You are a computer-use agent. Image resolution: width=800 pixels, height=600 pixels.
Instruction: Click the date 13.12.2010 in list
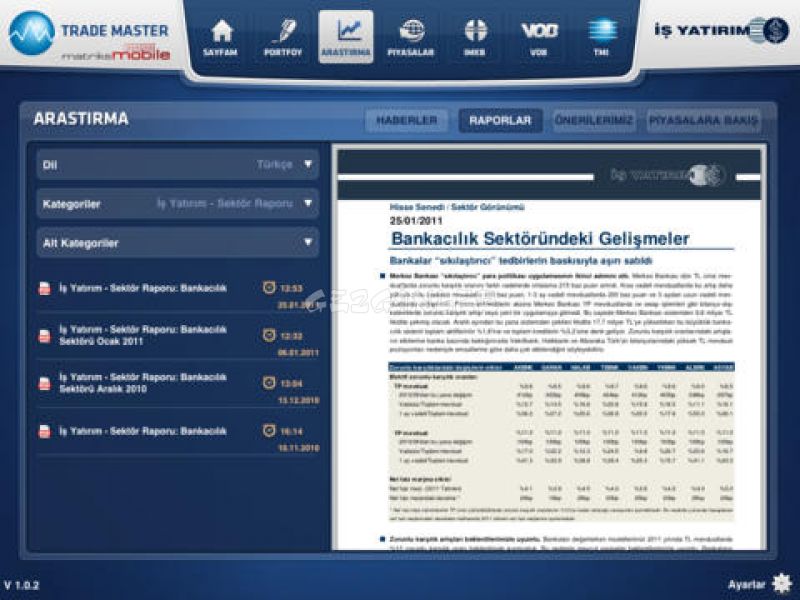298,401
